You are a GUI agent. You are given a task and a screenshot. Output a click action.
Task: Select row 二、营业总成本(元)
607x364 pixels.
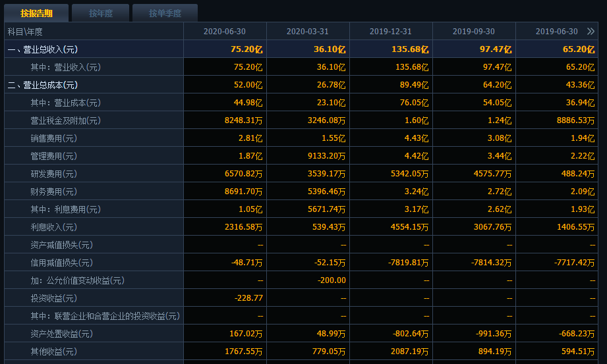(x=301, y=85)
